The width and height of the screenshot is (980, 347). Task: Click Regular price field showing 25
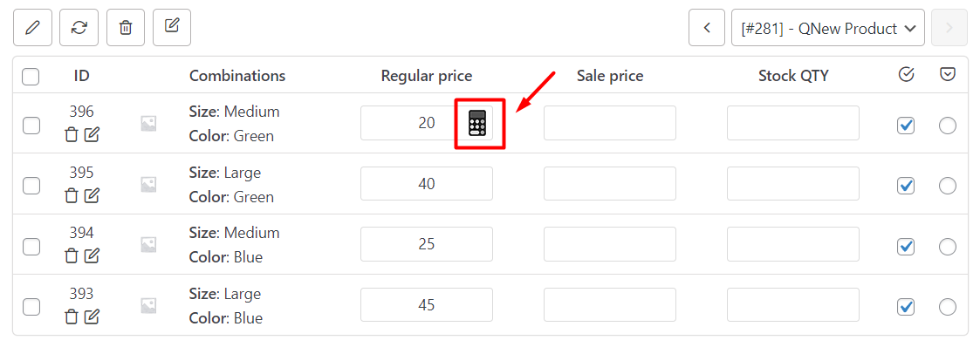tap(426, 244)
